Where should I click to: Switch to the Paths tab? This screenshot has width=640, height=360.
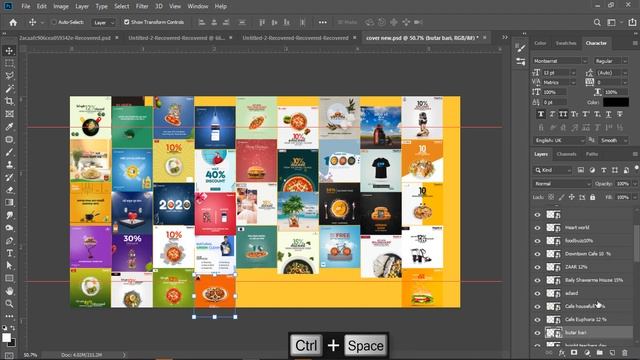pos(592,154)
